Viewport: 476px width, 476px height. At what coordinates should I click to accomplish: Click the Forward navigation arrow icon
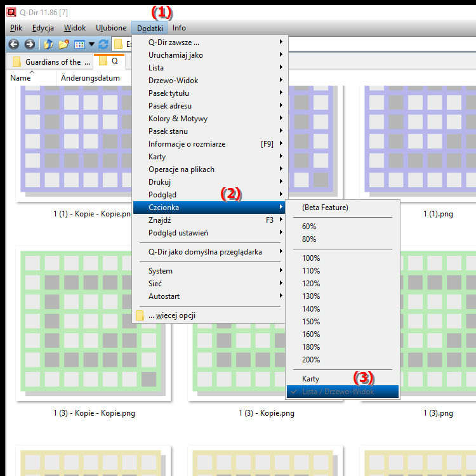coord(29,44)
